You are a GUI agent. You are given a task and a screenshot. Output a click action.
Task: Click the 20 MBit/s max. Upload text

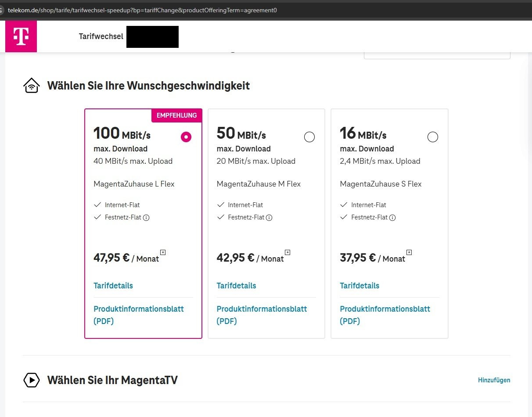point(256,161)
